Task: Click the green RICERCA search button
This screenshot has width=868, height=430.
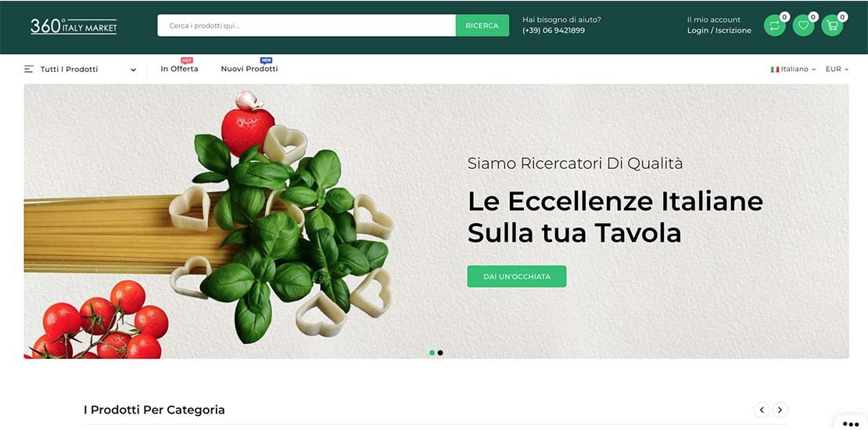Action: [482, 26]
